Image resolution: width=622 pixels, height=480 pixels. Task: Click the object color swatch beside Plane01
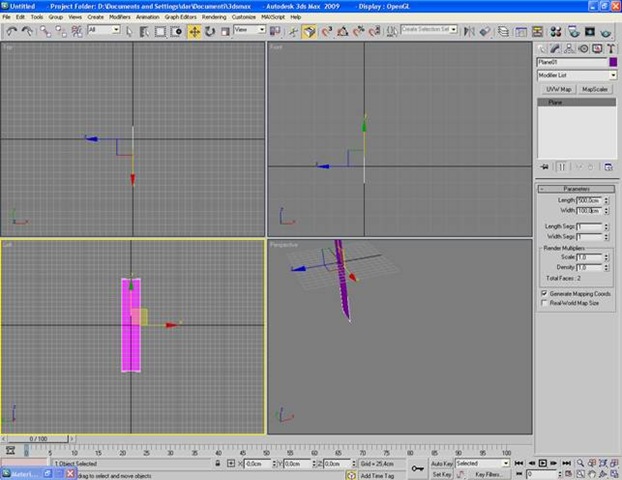pyautogui.click(x=613, y=62)
